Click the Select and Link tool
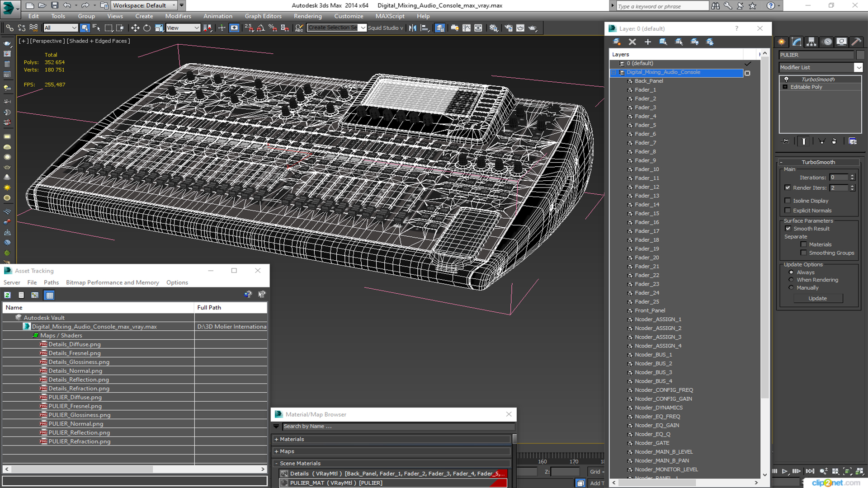868x488 pixels. [9, 28]
